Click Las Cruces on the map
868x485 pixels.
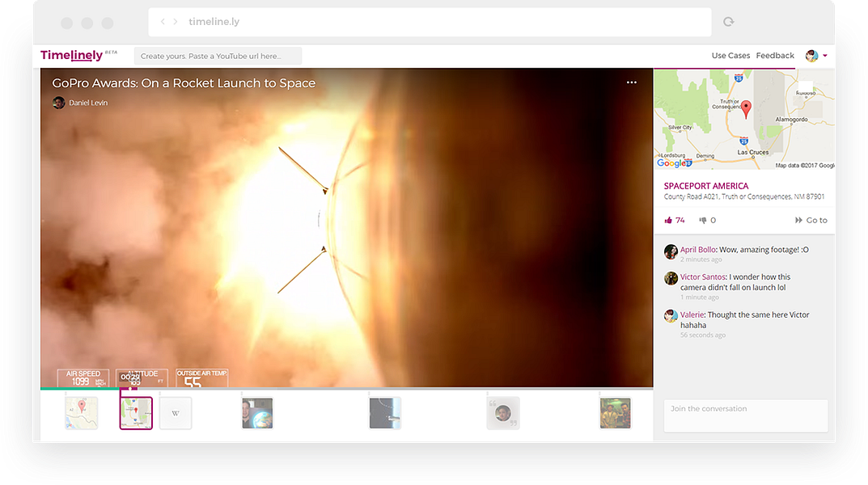pos(753,153)
